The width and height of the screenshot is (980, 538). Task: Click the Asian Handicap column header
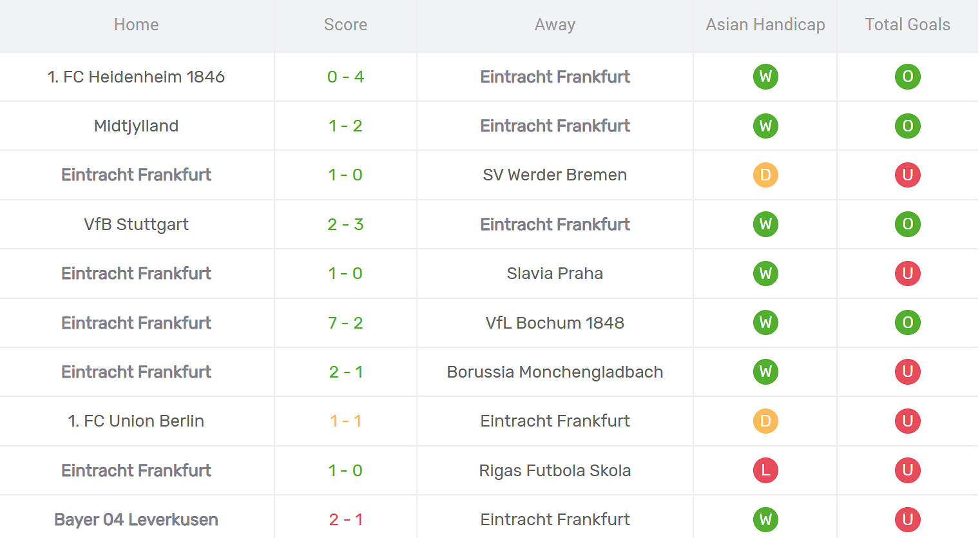[765, 24]
